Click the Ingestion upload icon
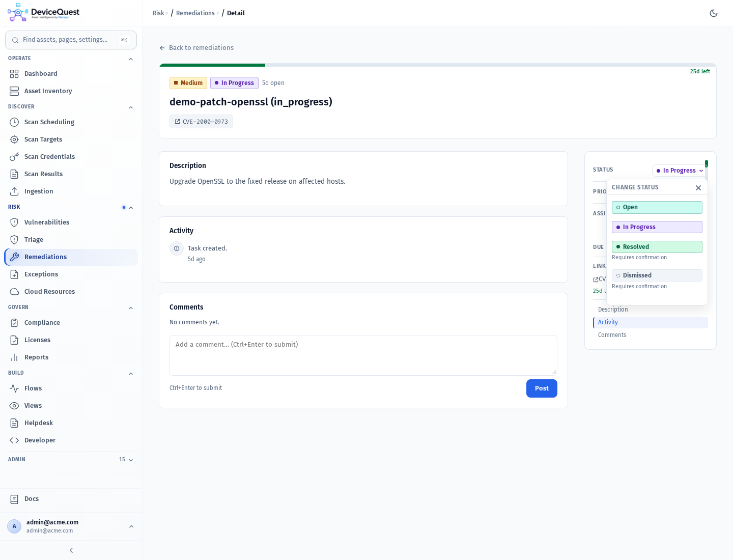This screenshot has width=733, height=560. pos(14,191)
